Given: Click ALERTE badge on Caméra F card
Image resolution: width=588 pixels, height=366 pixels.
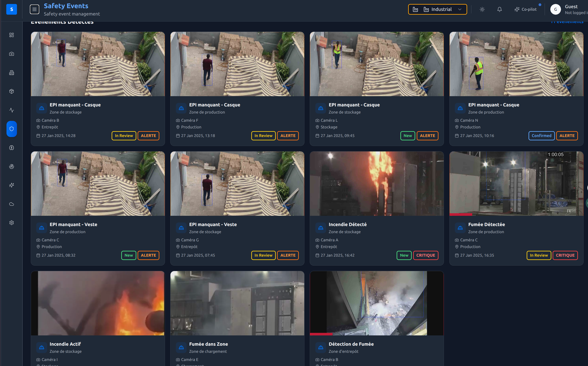Looking at the screenshot, I should [288, 136].
